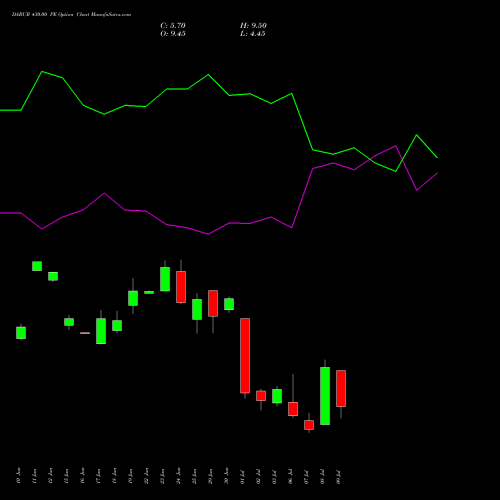
Task: Click the green candle for 19 Jun
Action: (x=133, y=298)
